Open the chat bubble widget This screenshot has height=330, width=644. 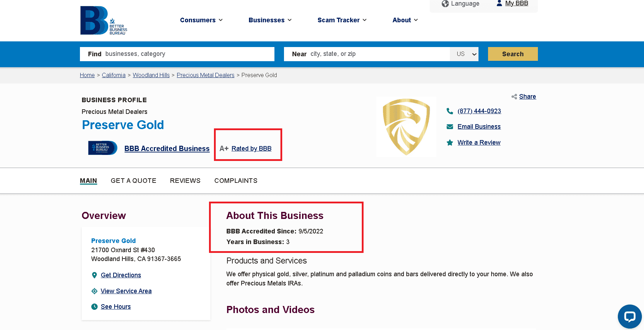coord(630,316)
